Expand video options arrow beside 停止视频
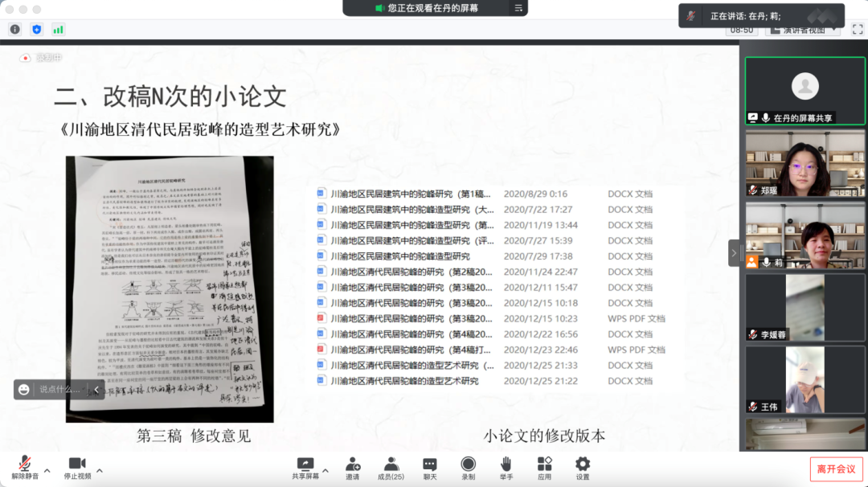 click(x=100, y=471)
